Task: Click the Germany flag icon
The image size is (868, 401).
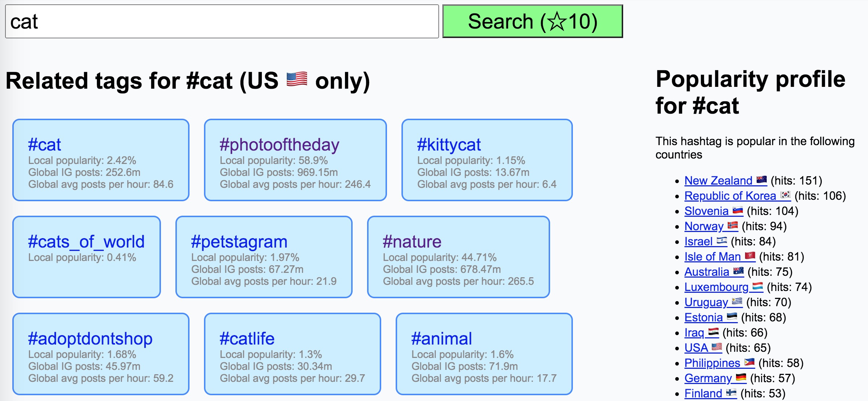Action: pos(741,377)
